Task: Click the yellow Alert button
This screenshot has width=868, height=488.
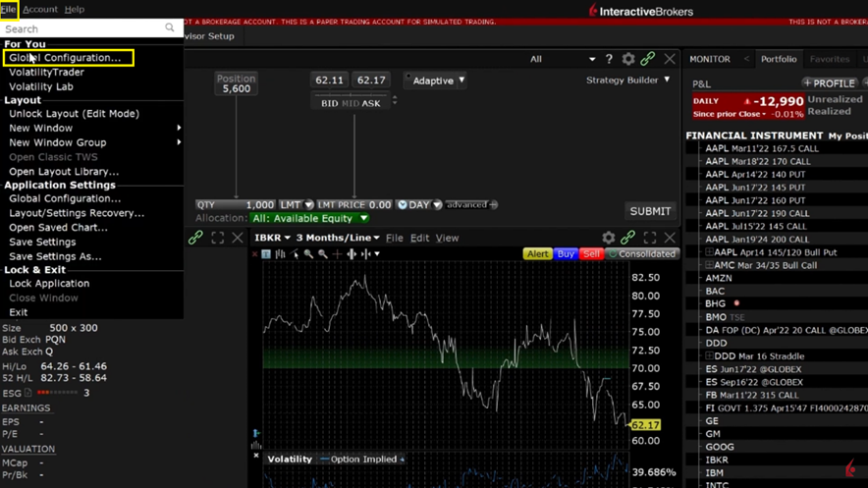Action: pyautogui.click(x=537, y=254)
